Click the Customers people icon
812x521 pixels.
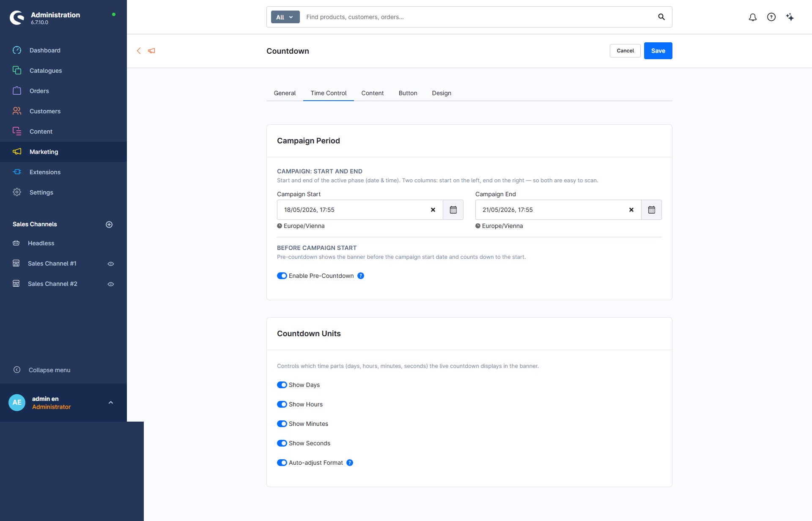[17, 111]
